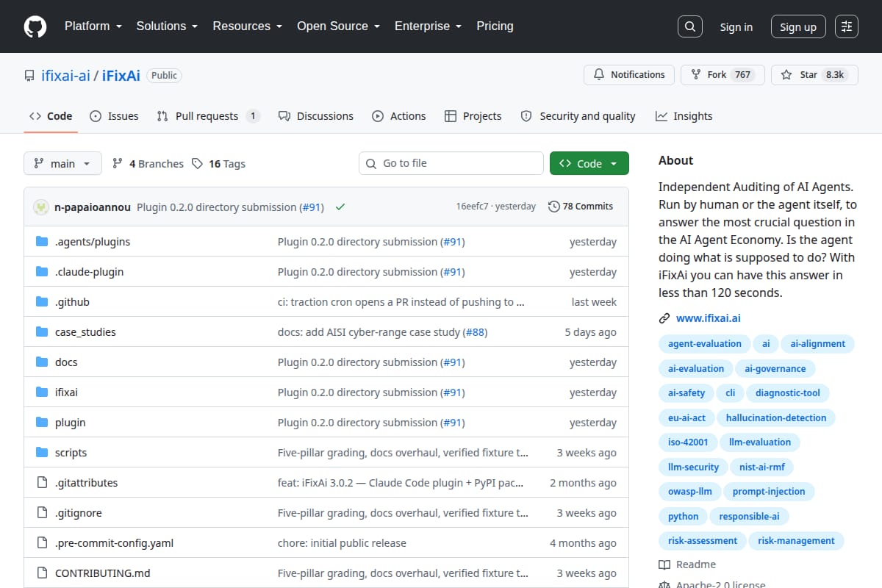Expand the Solutions menu
This screenshot has width=882, height=588.
tap(167, 26)
